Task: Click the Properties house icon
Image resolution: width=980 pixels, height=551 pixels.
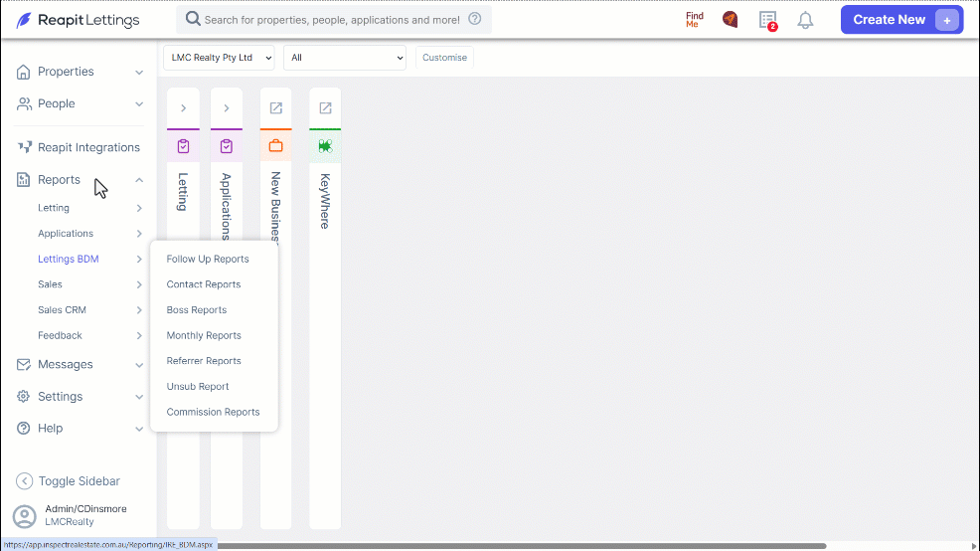Action: (x=23, y=72)
